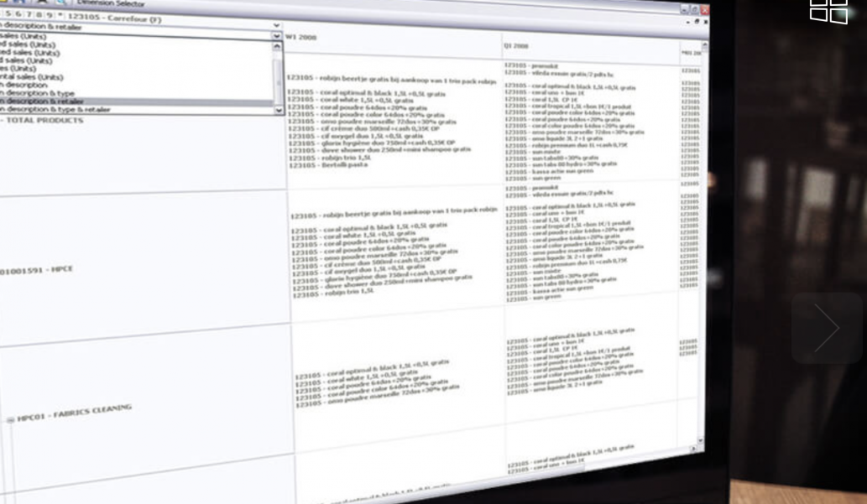Screen dimensions: 867x504
Task: Select 'robijn premium duo 1L' in TOTAL PRODUCTS row
Action: pos(566,145)
